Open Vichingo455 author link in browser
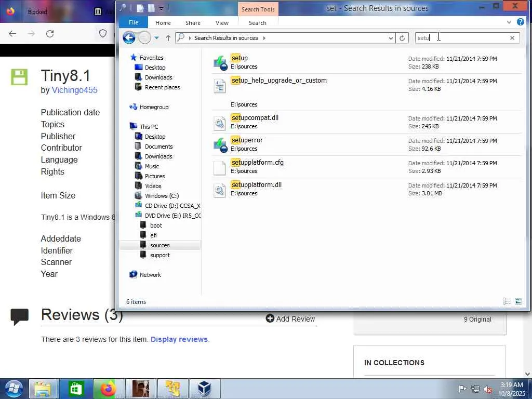This screenshot has height=399, width=532. pyautogui.click(x=74, y=90)
